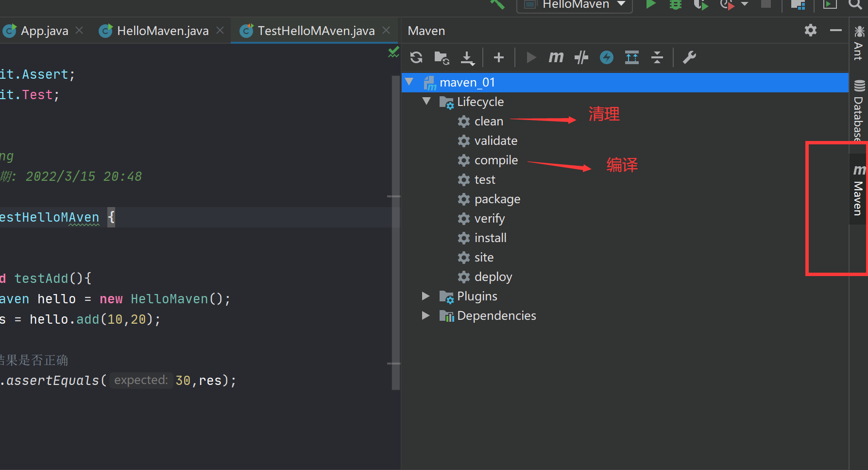
Task: Open Project Structure icon in top toolbar
Action: pyautogui.click(x=798, y=4)
